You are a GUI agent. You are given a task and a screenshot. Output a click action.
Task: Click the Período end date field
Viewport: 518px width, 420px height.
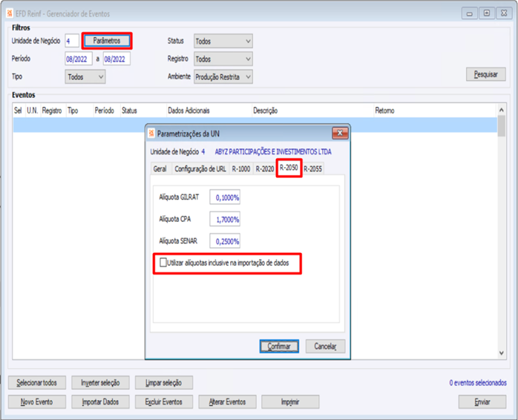pyautogui.click(x=117, y=59)
